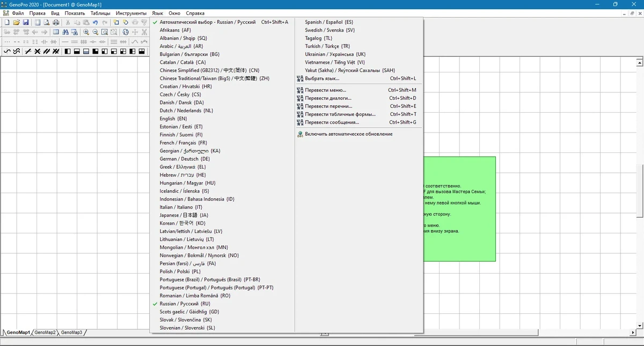Click the green text box on canvas
Screen dimensions: 644x346
[x=459, y=209]
